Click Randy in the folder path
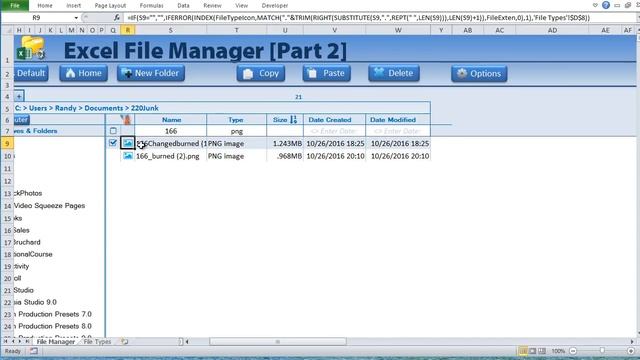640x360 pixels. pos(66,108)
